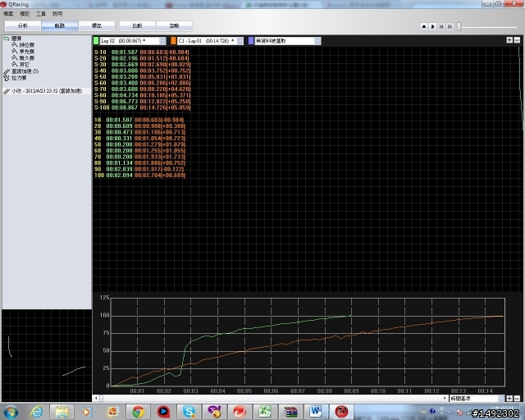Viewport: 525px width, 420px height.
Task: Switch to the 標記 tab
Action: pos(97,25)
